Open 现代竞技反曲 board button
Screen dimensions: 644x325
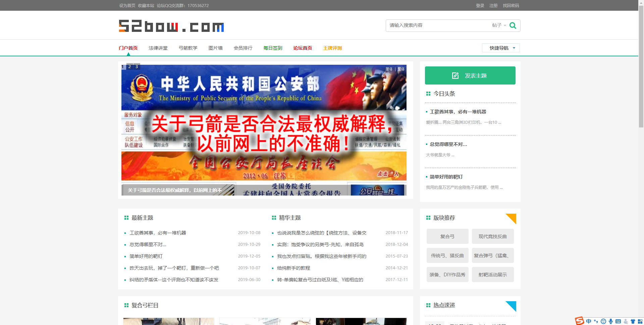pyautogui.click(x=493, y=236)
